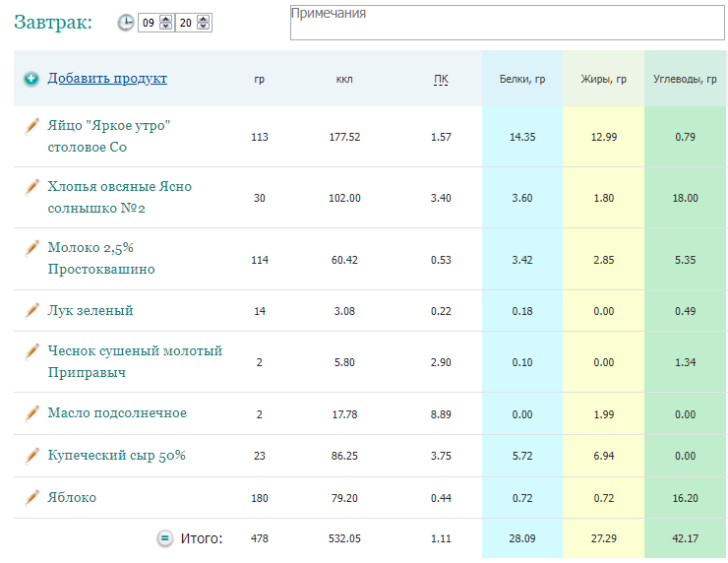Click the ПК column header
The image size is (728, 563).
pos(441,80)
